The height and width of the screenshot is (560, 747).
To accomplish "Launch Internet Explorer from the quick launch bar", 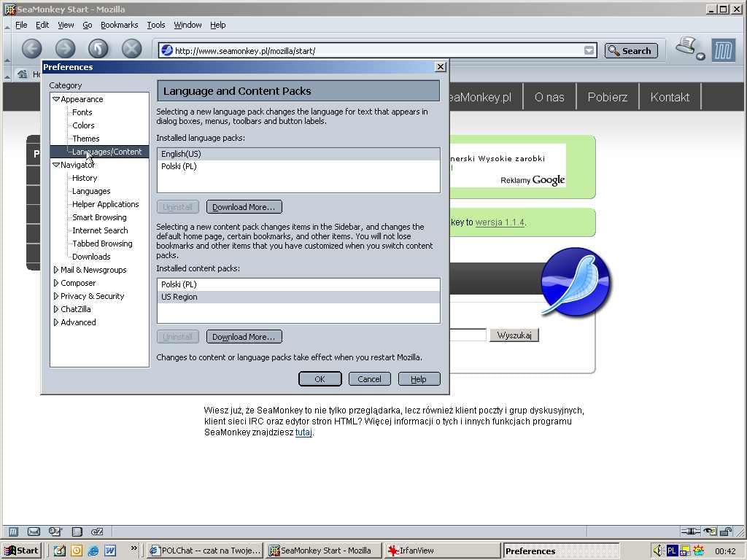I will [93, 551].
